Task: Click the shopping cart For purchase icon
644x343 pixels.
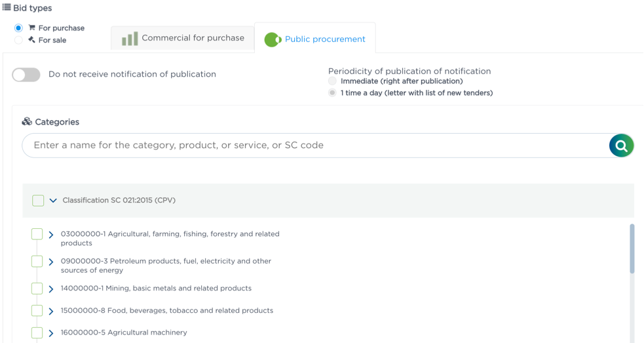Action: click(31, 28)
